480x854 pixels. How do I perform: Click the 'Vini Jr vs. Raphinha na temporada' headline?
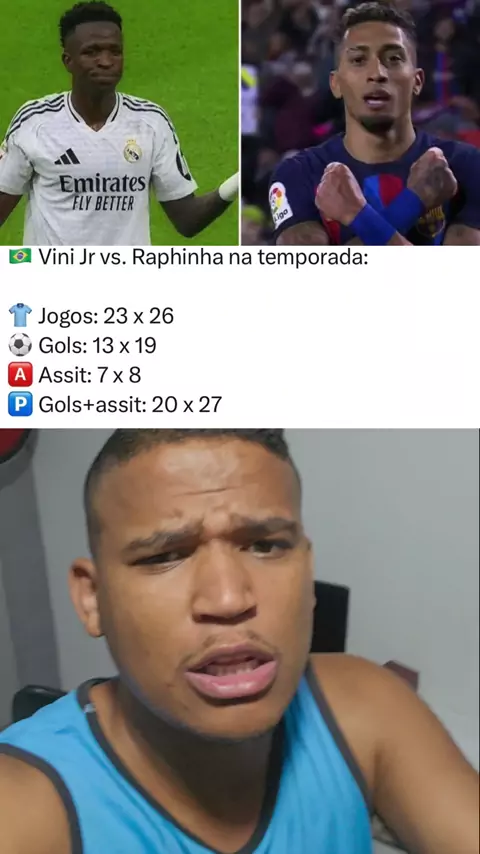tap(203, 257)
